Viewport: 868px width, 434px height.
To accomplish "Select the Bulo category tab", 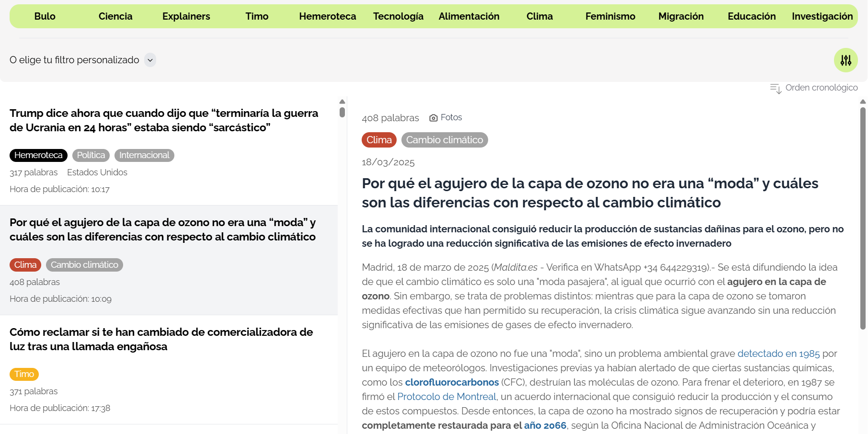I will coord(45,16).
